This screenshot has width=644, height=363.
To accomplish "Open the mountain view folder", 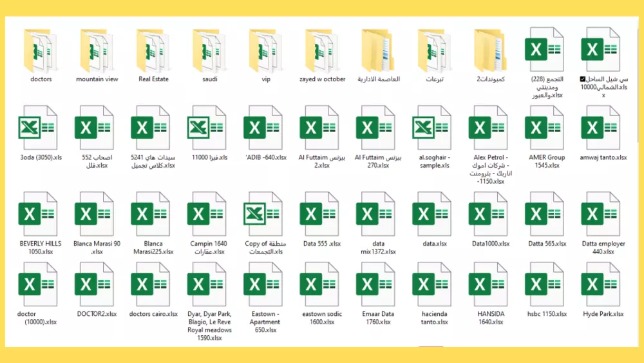I will [x=96, y=50].
